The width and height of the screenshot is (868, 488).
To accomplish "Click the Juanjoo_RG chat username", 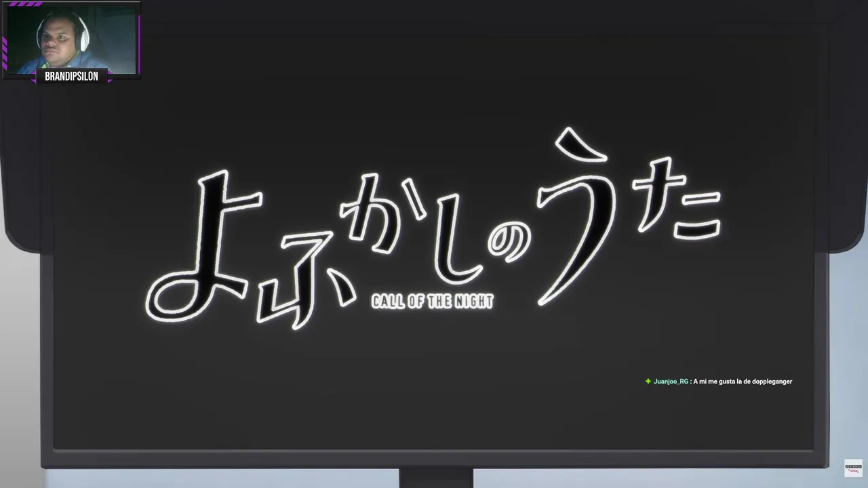I will (671, 382).
